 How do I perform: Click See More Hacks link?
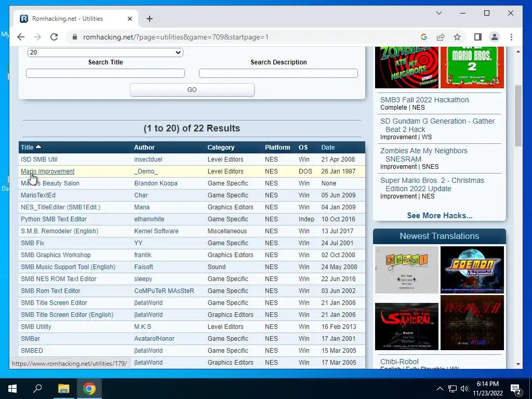440,216
